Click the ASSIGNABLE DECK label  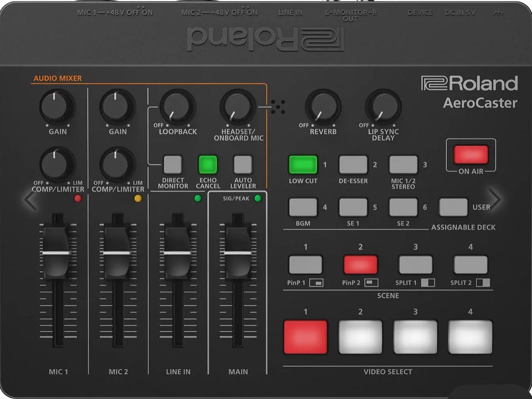point(463,227)
